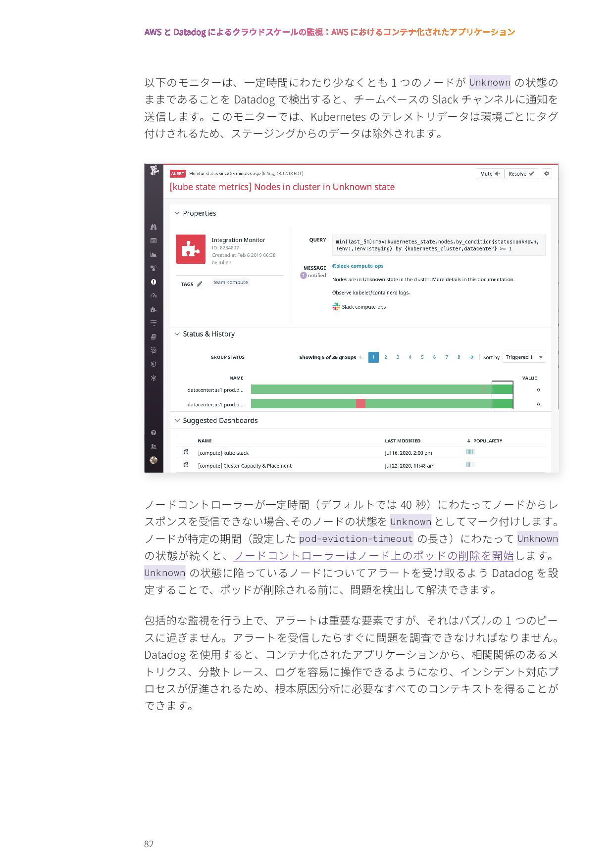Select page 8 of group status

click(x=459, y=357)
